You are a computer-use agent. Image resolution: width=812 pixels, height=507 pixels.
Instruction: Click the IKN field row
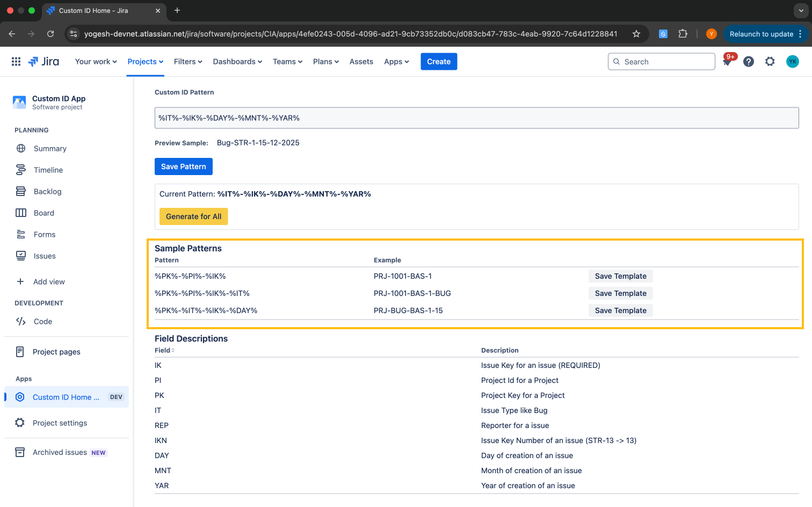coord(476,440)
